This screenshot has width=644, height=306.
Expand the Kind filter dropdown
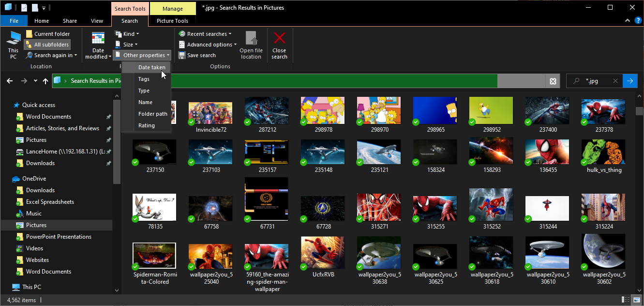coord(127,34)
